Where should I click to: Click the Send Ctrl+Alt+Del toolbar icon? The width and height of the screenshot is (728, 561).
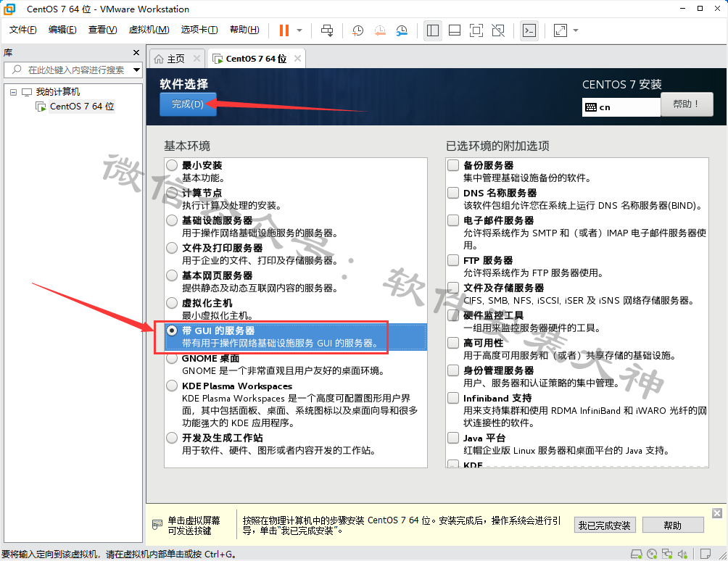(x=327, y=30)
